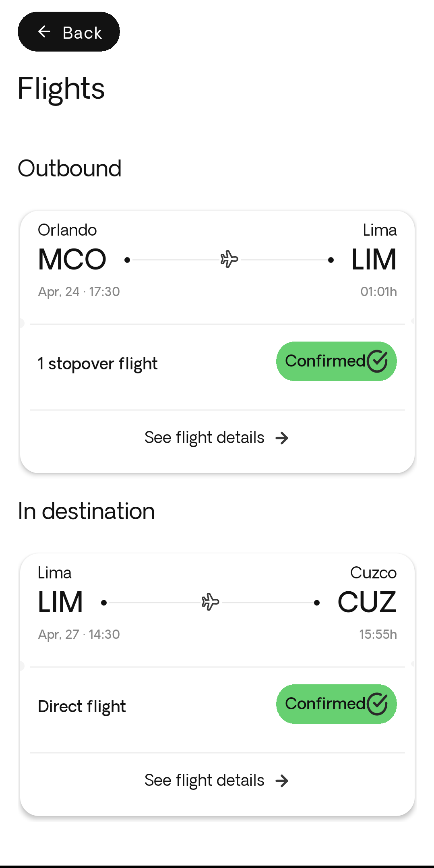Tap the Back button label
The image size is (434, 868).
(82, 33)
